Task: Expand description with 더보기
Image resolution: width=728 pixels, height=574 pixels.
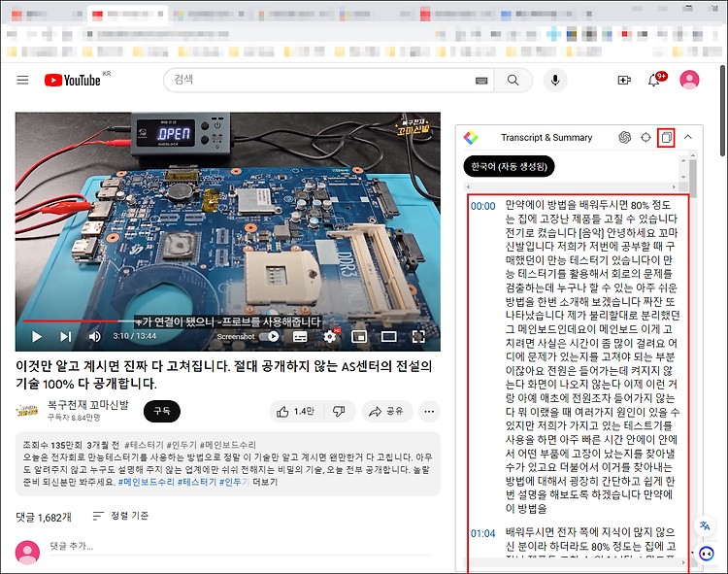Action: (265, 482)
